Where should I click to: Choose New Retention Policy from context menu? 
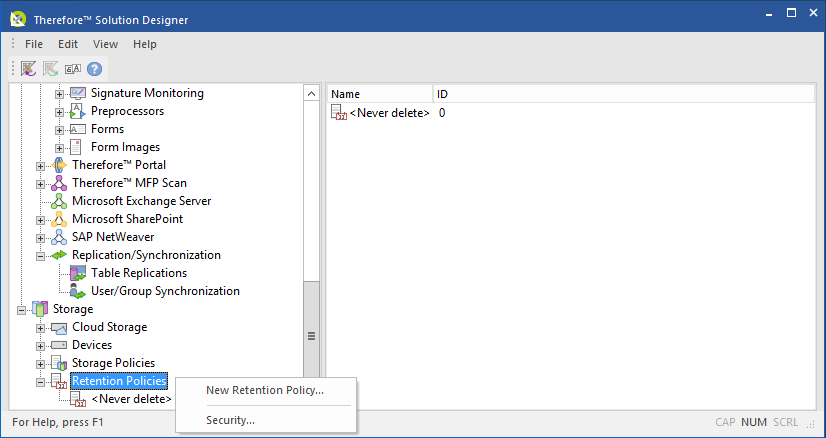tap(266, 390)
